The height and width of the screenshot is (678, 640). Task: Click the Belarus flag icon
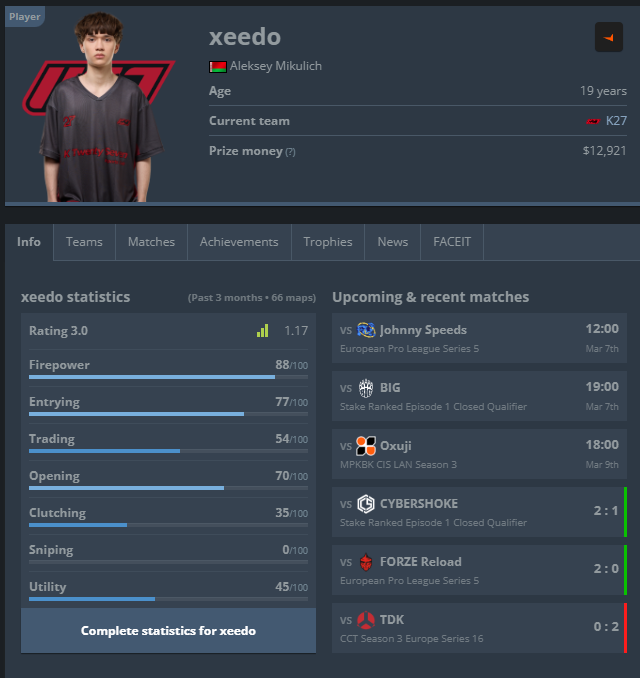coord(218,67)
